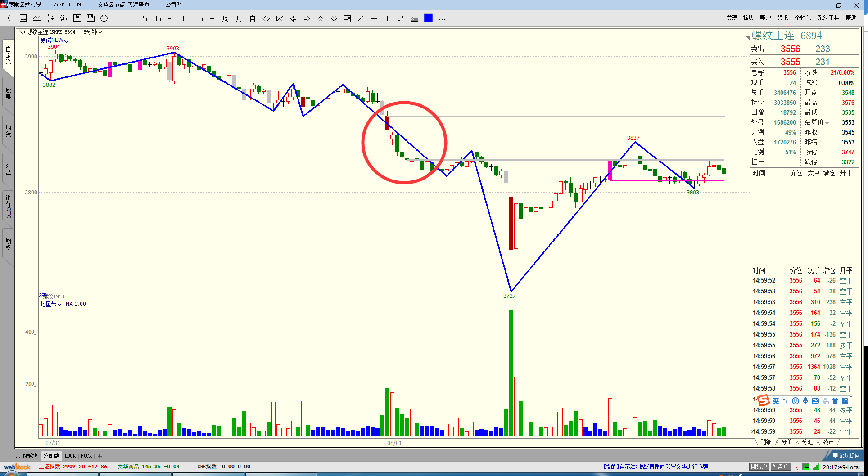Viewport: 868px width, 476px height.
Task: Open the quote list view icon
Action: pos(23,18)
